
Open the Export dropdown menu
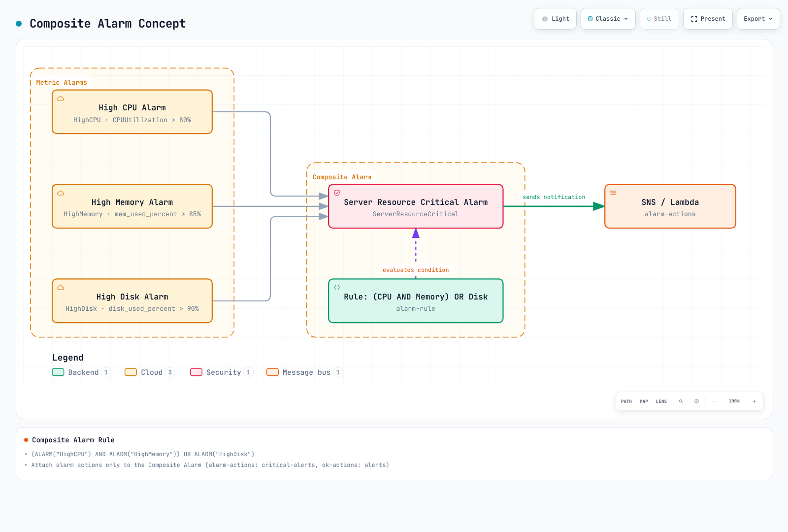click(x=758, y=19)
